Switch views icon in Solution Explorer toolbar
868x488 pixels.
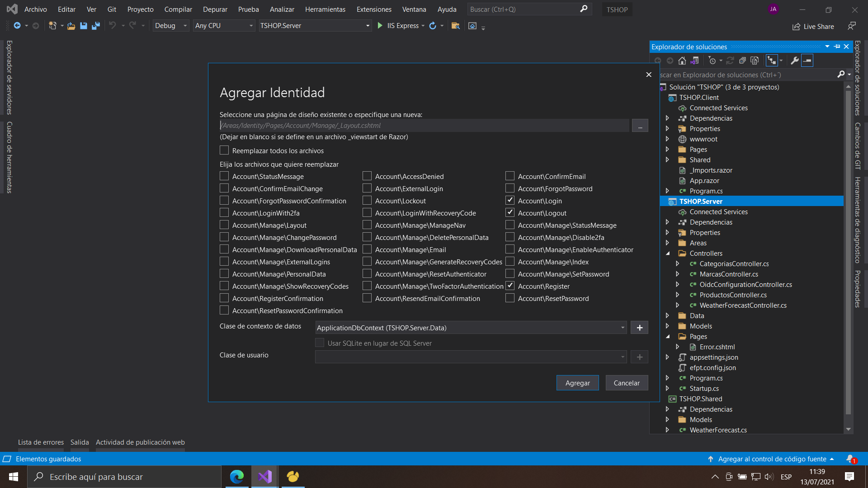(x=695, y=61)
